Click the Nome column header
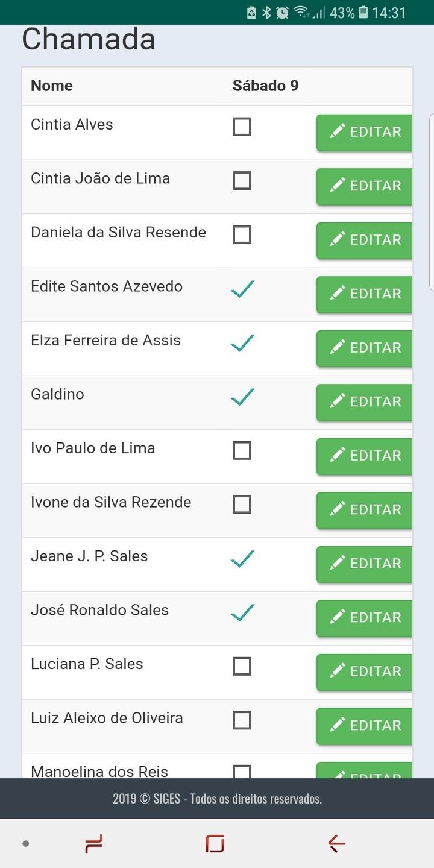 pos(52,86)
